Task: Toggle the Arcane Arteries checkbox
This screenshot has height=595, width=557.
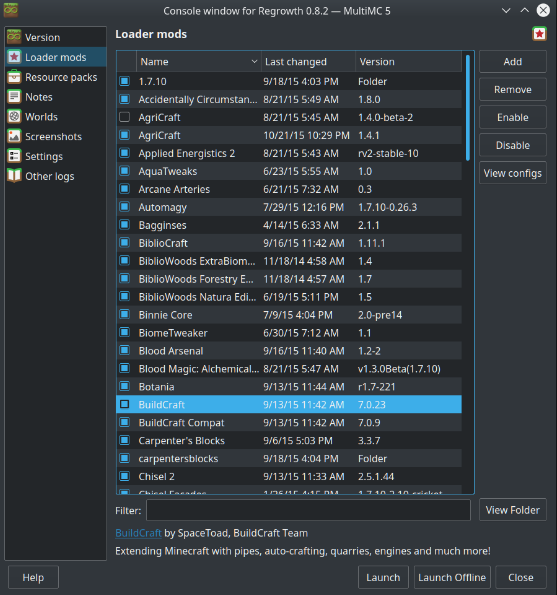Action: pyautogui.click(x=124, y=189)
